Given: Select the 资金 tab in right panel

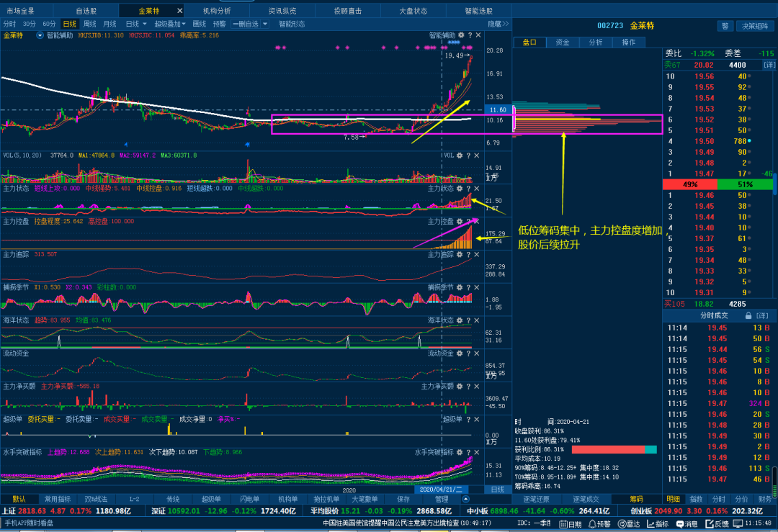Looking at the screenshot, I should (x=562, y=42).
